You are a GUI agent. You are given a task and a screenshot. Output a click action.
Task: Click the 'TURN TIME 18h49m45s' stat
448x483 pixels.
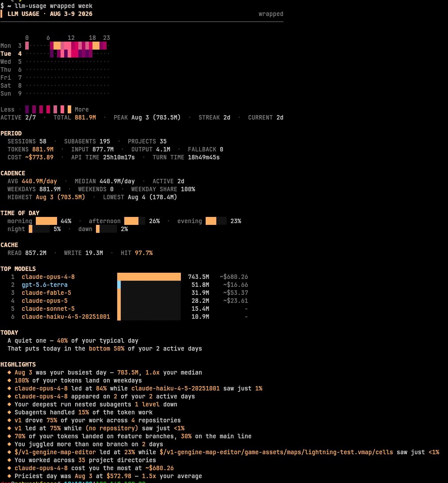[186, 158]
